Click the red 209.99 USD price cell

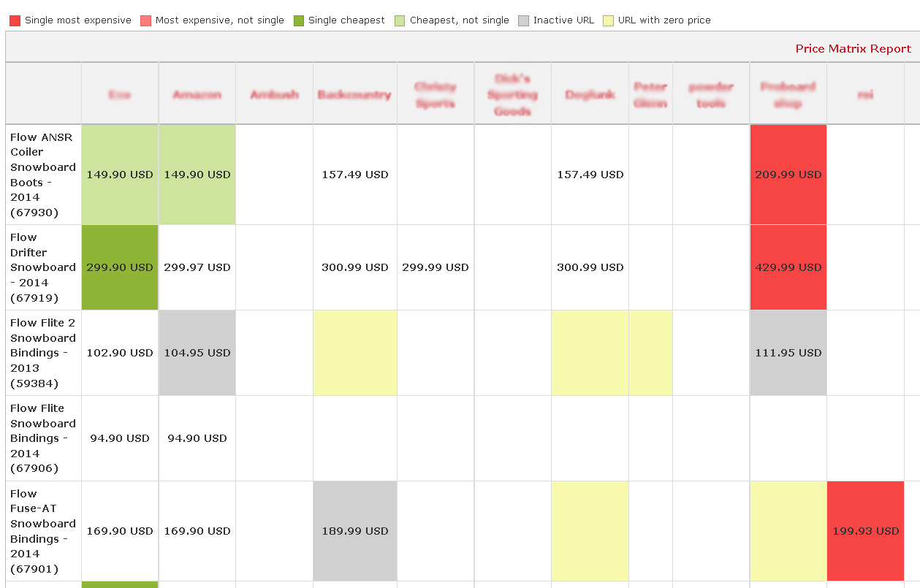click(x=788, y=175)
